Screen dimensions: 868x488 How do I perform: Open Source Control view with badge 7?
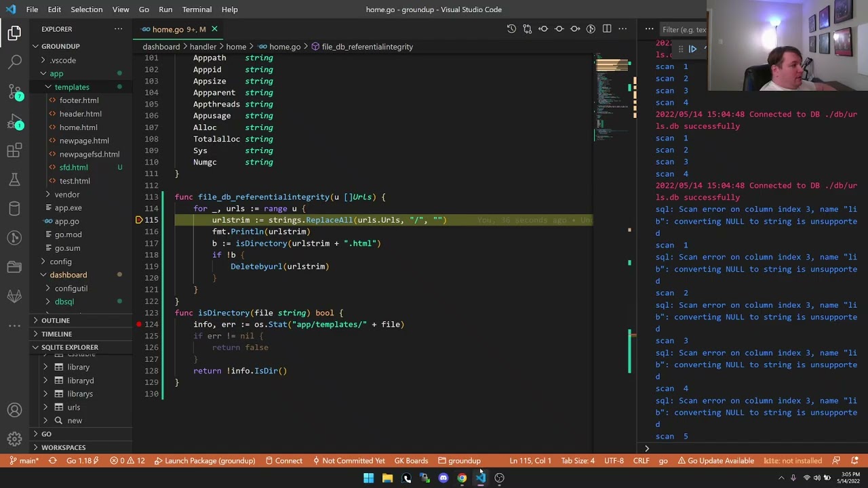point(14,91)
